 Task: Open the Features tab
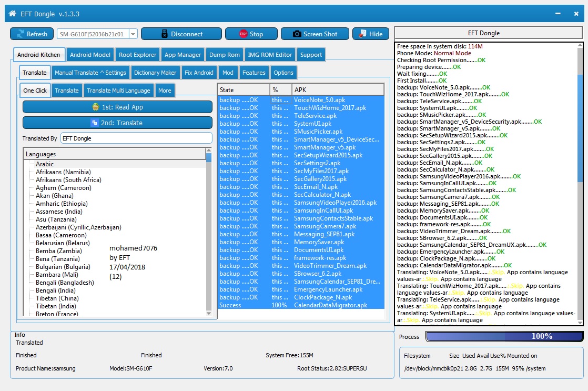click(x=254, y=73)
